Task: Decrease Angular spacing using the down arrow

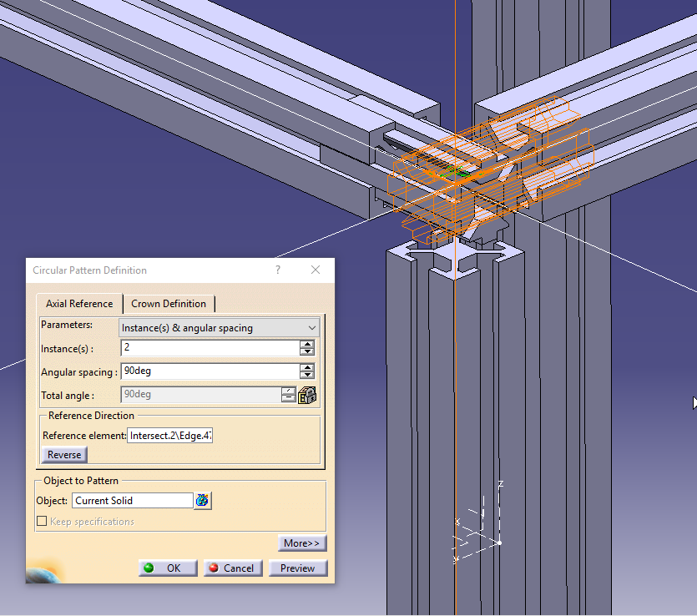Action: pos(308,375)
